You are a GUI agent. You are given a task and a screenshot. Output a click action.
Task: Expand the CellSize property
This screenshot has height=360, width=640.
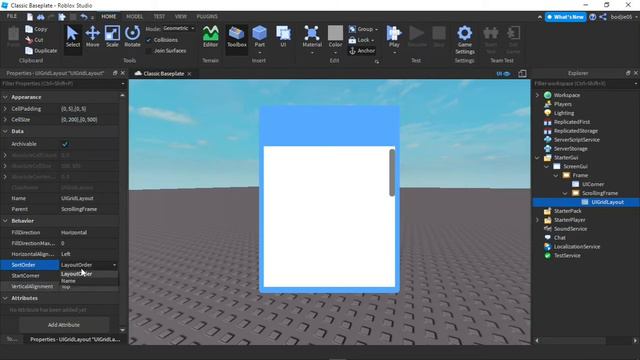coord(5,120)
